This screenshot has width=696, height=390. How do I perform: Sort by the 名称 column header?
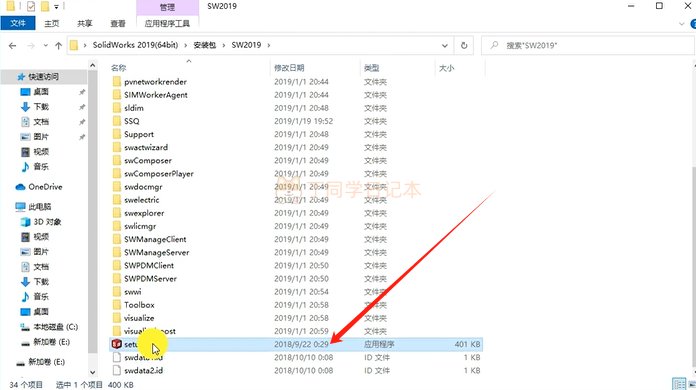click(x=119, y=68)
